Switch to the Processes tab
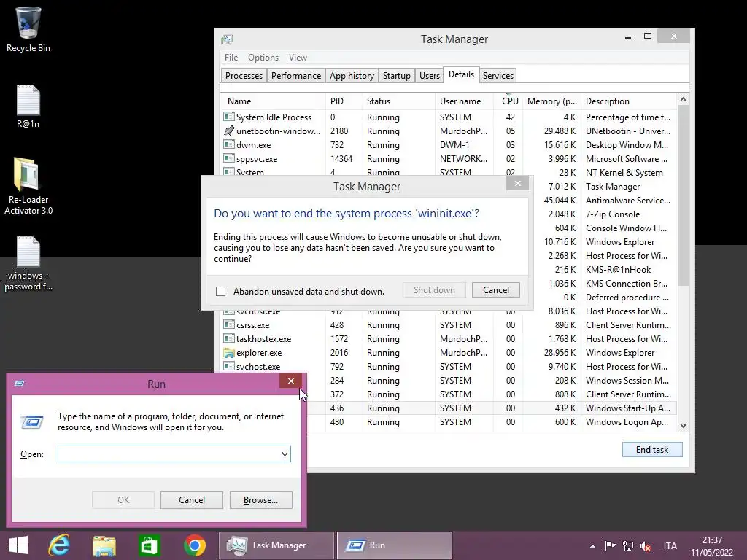 244,76
